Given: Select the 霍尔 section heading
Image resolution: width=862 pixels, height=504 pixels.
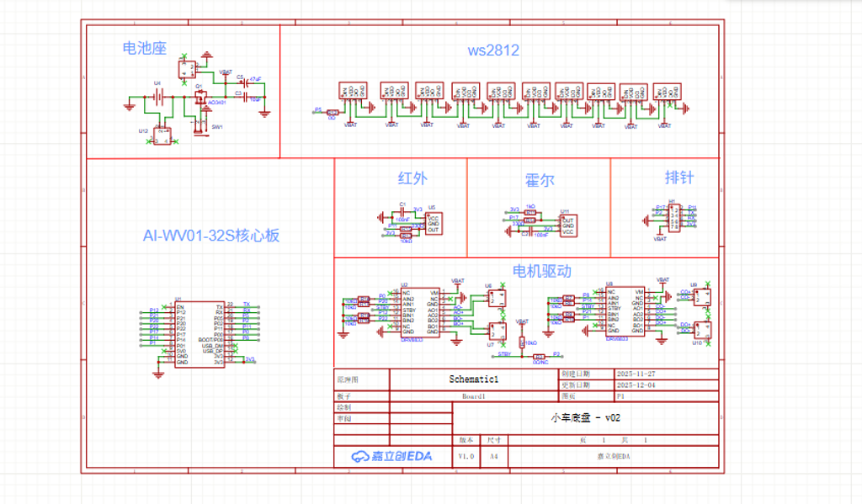Looking at the screenshot, I should (540, 180).
